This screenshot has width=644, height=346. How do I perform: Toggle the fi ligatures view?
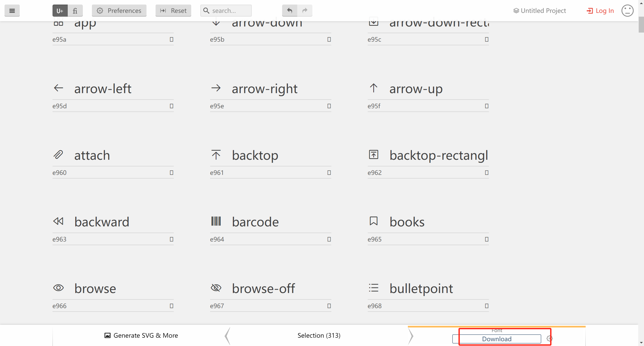point(75,11)
